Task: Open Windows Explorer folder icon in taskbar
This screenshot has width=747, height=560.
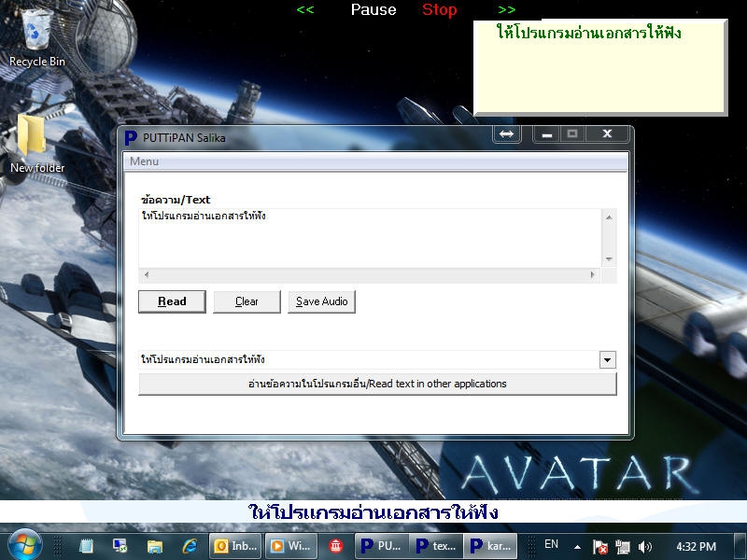Action: 155,546
